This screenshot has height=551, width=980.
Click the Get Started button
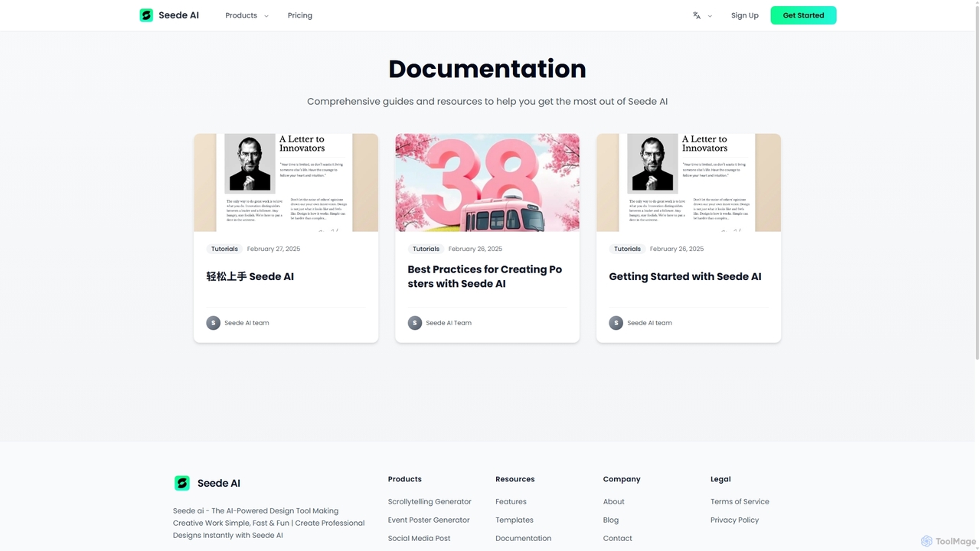coord(803,15)
